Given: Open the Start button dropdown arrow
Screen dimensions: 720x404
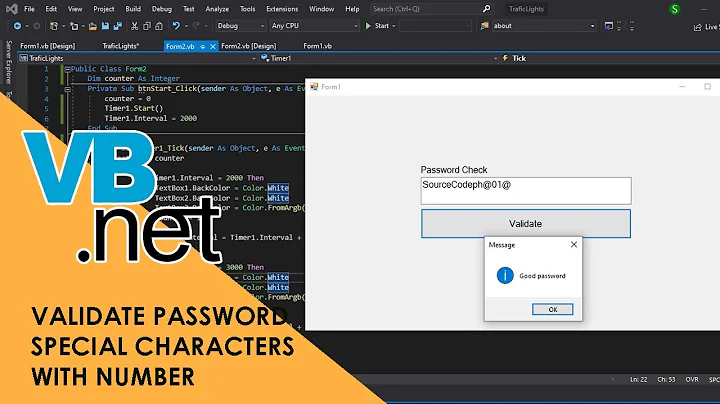Looking at the screenshot, I should pyautogui.click(x=394, y=26).
